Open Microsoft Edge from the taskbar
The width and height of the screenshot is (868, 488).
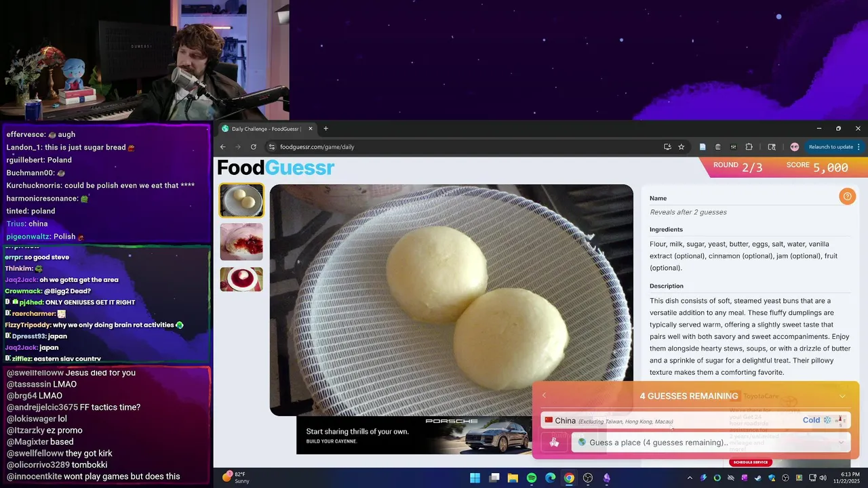tap(551, 478)
